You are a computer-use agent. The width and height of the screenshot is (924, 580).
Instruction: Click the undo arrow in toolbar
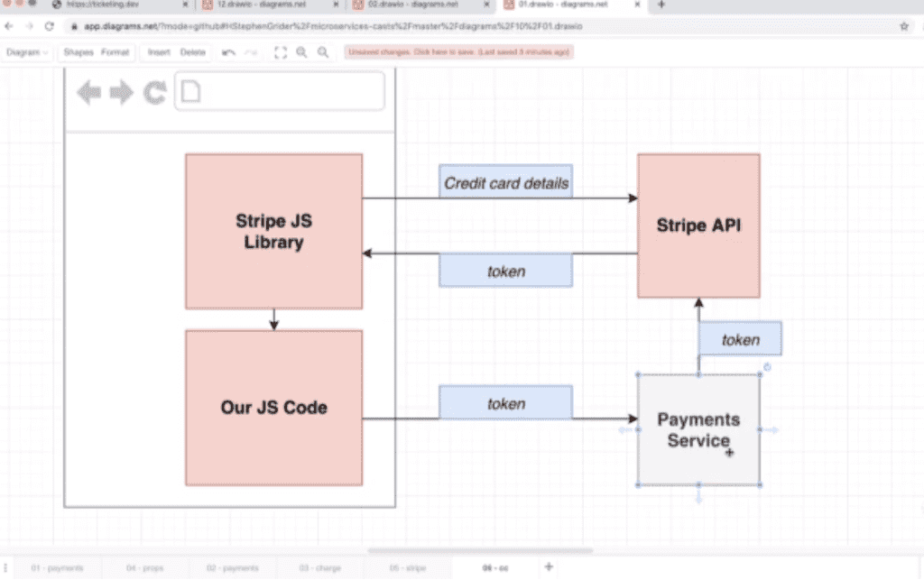[x=229, y=52]
